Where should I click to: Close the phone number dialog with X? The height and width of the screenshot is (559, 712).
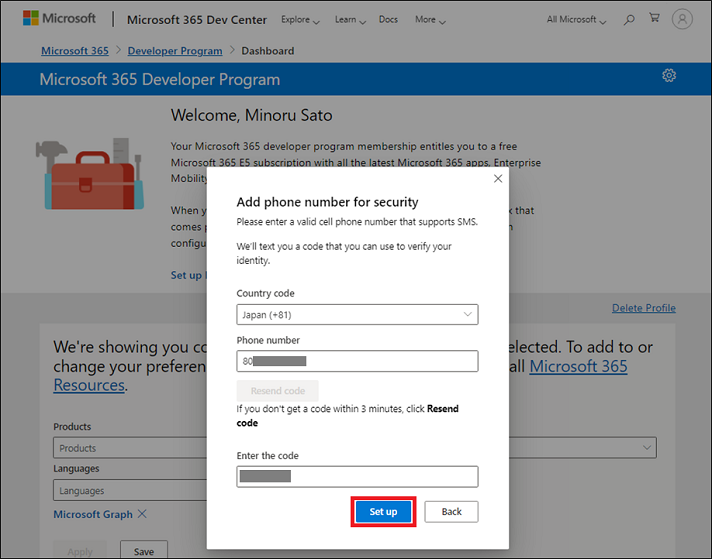[498, 178]
